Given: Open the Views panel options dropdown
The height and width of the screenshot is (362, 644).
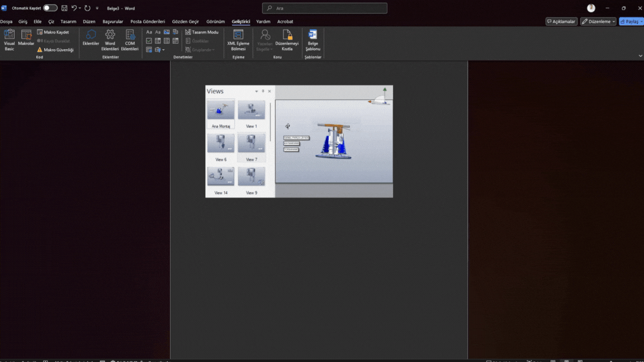Looking at the screenshot, I should [x=257, y=92].
